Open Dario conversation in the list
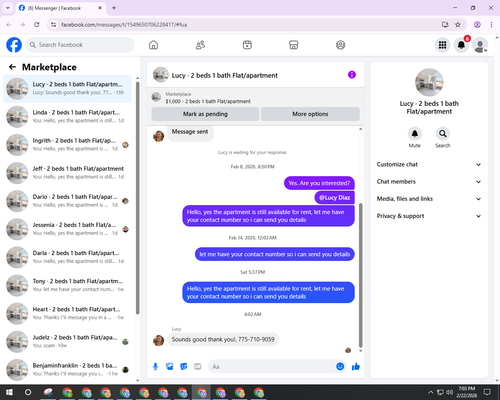Viewport: 500px width, 400px height. pyautogui.click(x=67, y=201)
